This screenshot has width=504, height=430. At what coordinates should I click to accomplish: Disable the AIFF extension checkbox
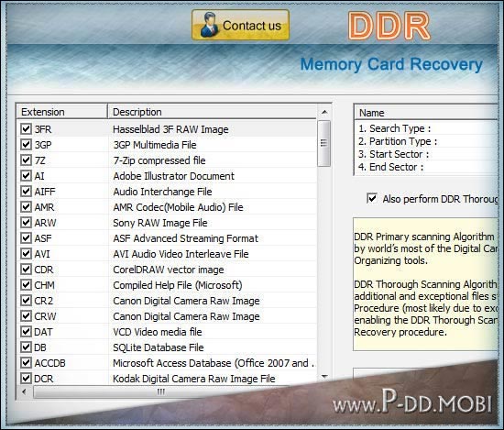[26, 192]
